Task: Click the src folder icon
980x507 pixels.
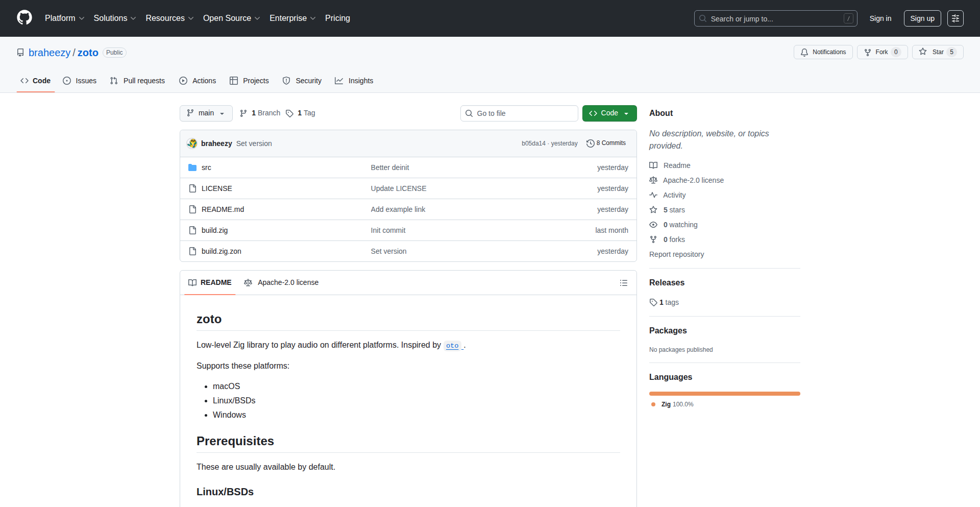Action: click(x=192, y=167)
